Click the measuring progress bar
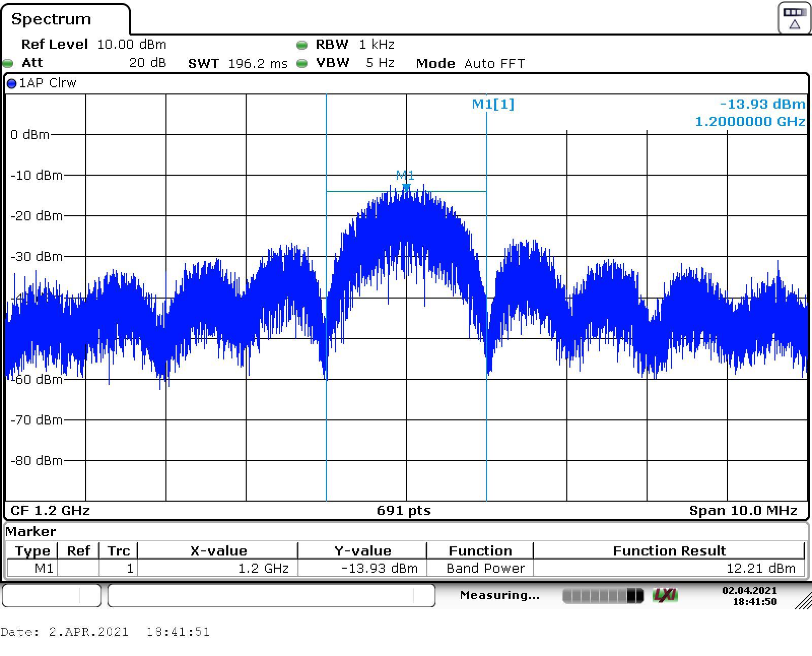Viewport: 812px width, 656px height. pos(602,595)
